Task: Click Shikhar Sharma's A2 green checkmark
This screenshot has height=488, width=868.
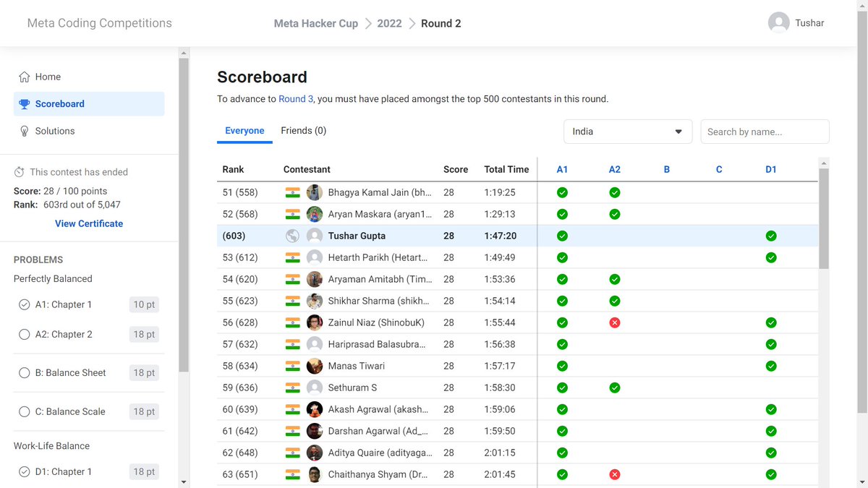Action: 614,301
